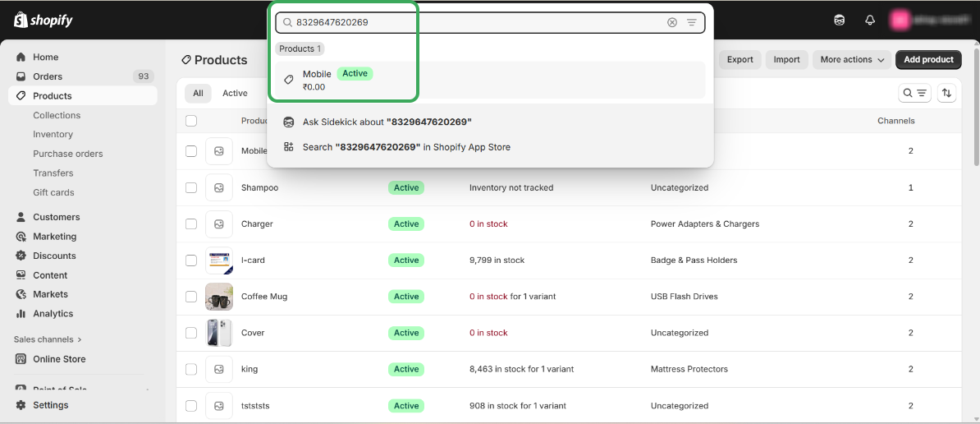Check the Mobile product row checkbox
Screen dimensions: 980x424
[191, 150]
